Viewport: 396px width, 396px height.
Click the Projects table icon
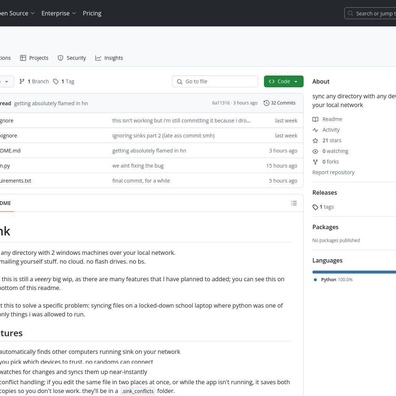click(x=23, y=58)
